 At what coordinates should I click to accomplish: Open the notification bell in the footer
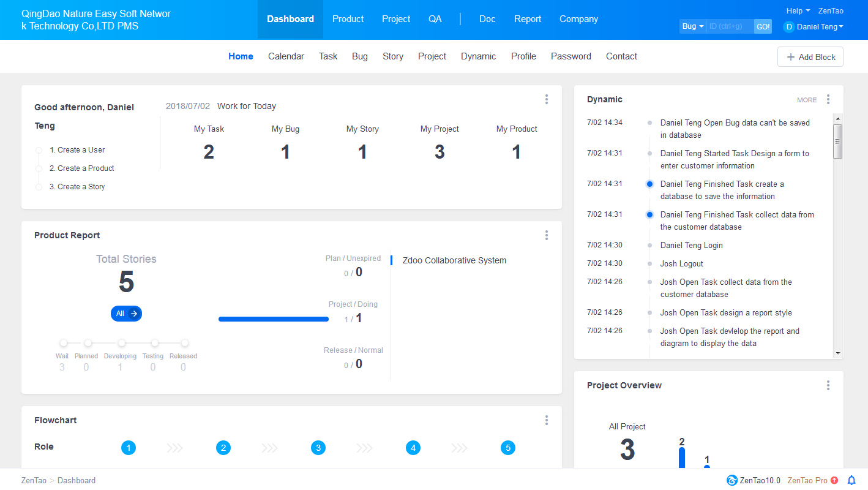[x=851, y=480]
